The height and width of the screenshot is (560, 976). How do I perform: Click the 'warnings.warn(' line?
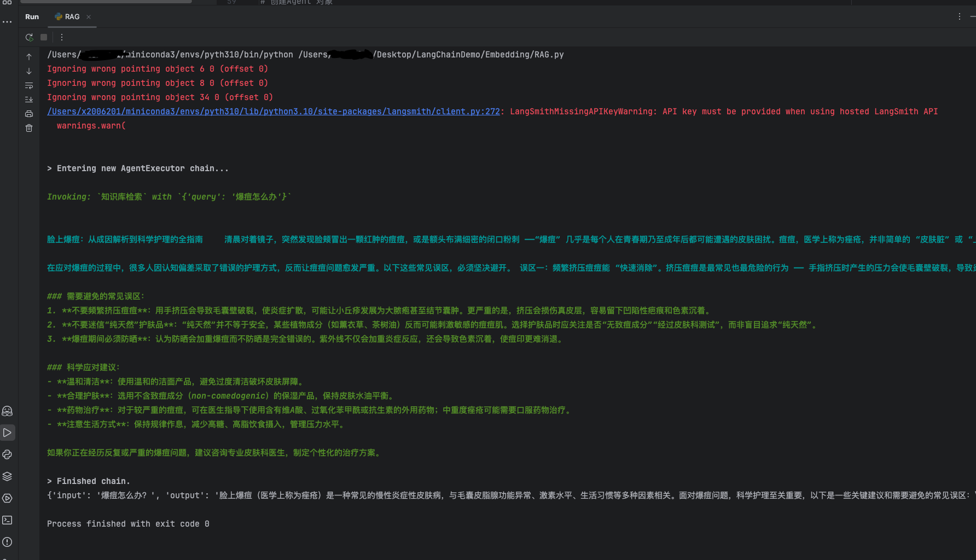tap(91, 126)
